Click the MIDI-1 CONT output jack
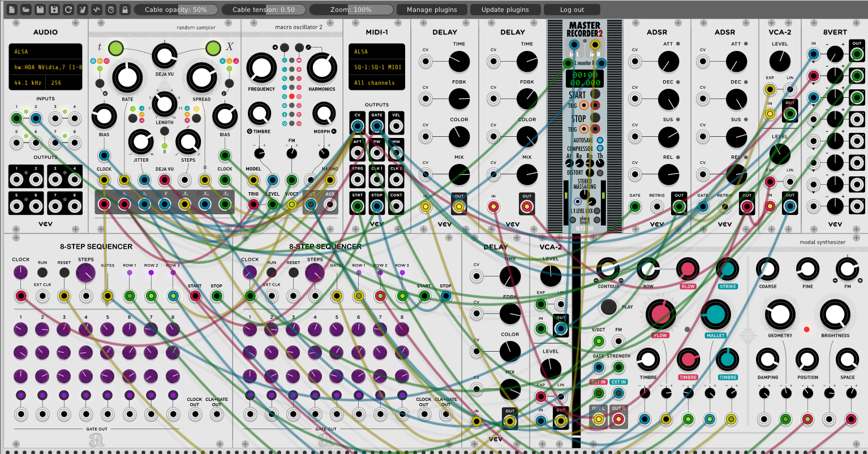Viewport: 868px width, 454px height. [396, 206]
